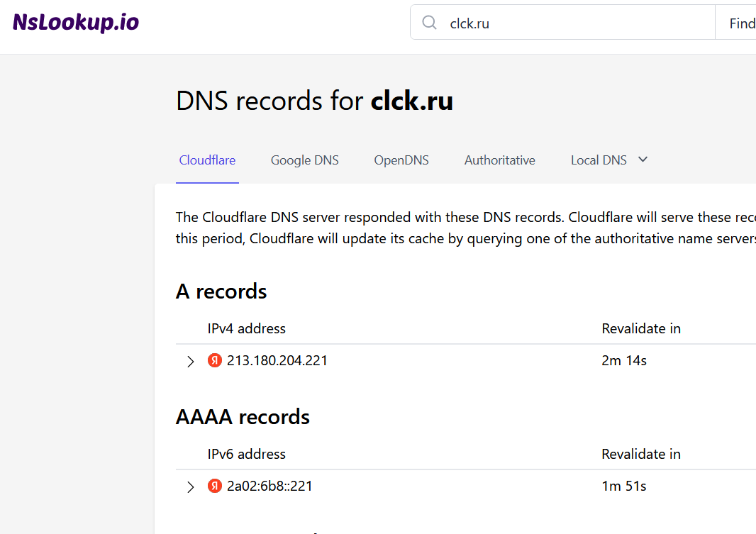This screenshot has width=756, height=534.
Task: Expand the AAAA record details chevron
Action: point(190,486)
